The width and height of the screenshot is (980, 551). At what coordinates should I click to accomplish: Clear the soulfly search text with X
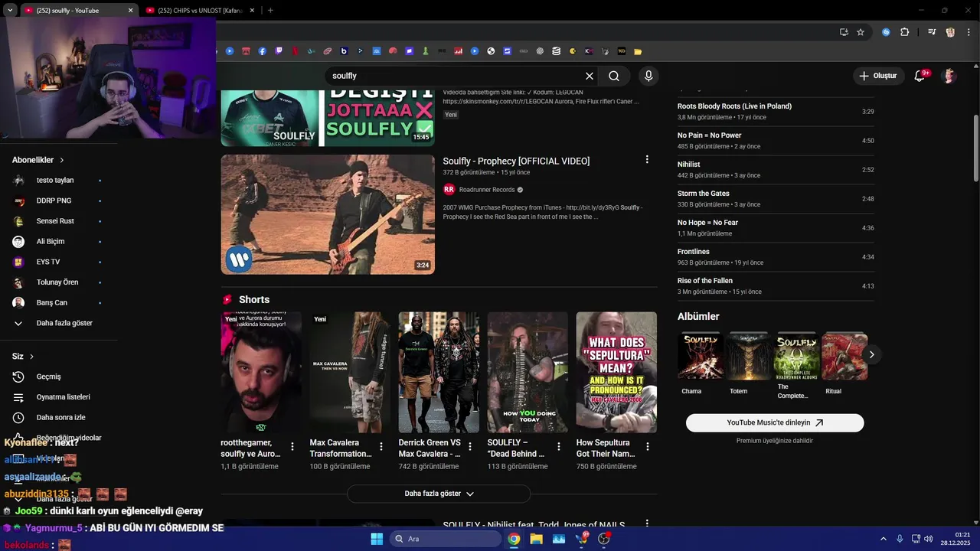pyautogui.click(x=590, y=76)
